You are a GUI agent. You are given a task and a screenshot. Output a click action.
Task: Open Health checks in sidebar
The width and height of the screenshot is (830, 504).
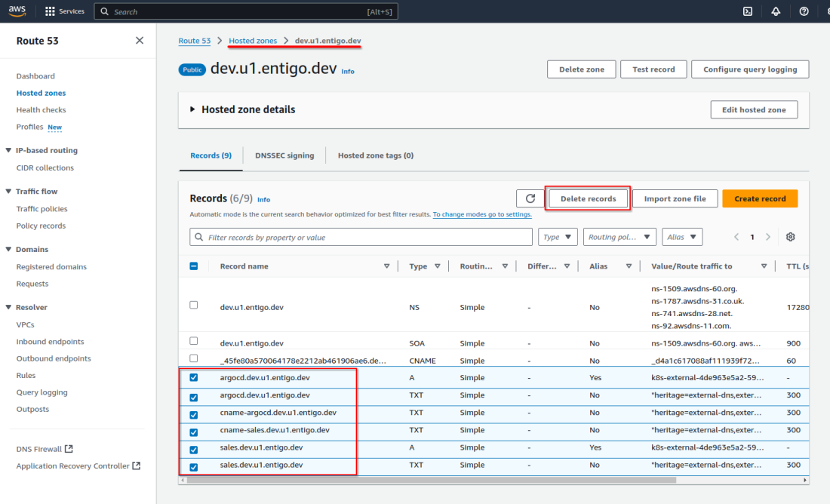point(41,109)
